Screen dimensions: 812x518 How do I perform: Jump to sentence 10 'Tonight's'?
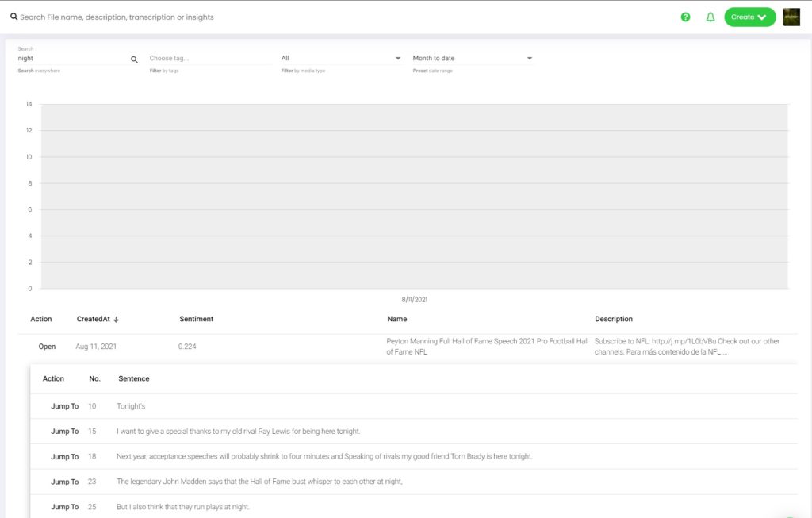64,406
